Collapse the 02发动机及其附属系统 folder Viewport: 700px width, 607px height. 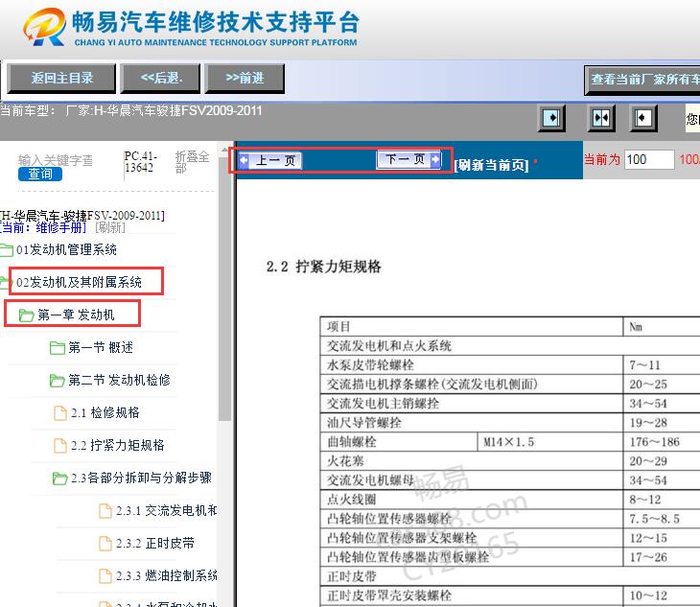click(x=79, y=282)
